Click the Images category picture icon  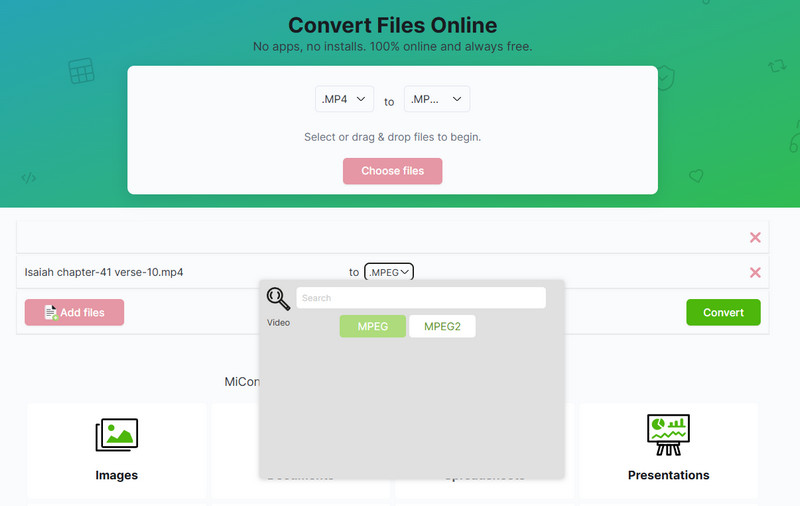(116, 434)
